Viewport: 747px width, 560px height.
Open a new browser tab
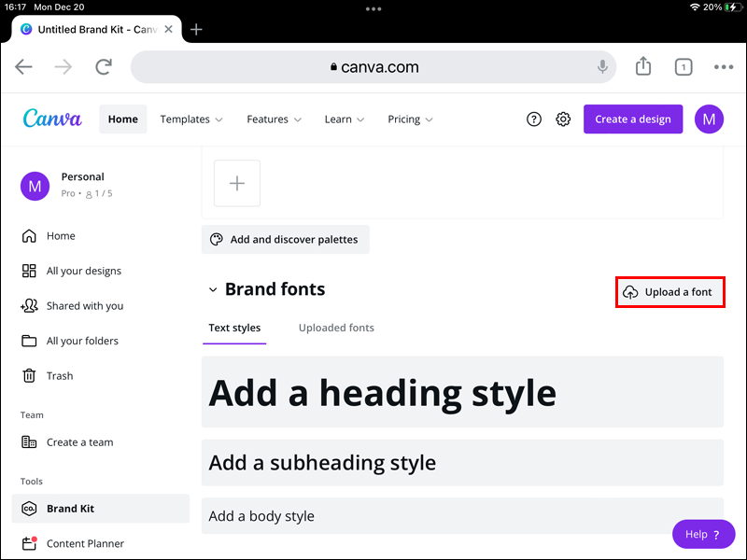pyautogui.click(x=196, y=29)
